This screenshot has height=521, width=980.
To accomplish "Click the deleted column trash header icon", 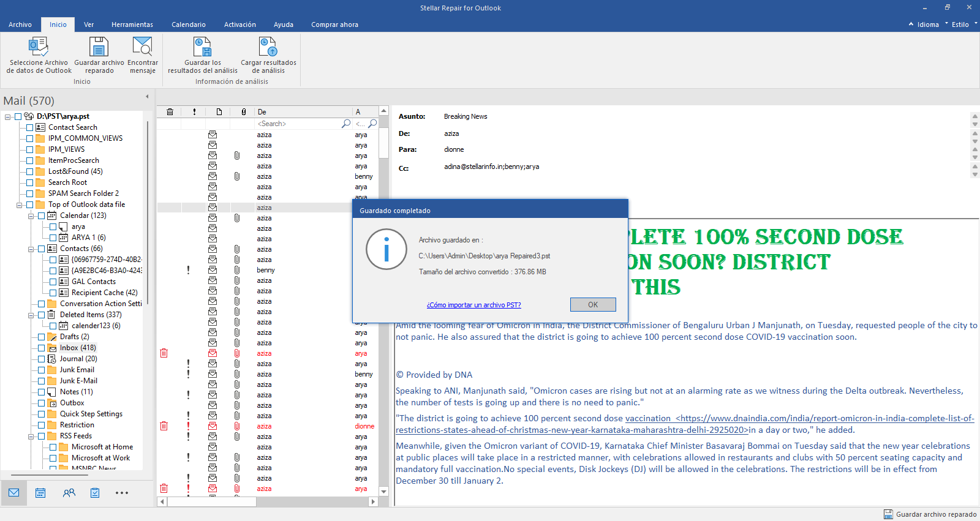I will pos(170,112).
